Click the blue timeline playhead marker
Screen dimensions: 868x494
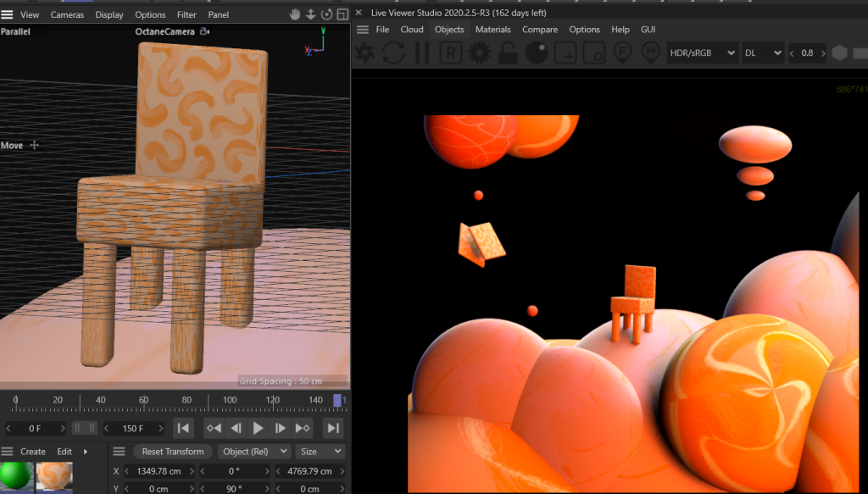tap(337, 400)
